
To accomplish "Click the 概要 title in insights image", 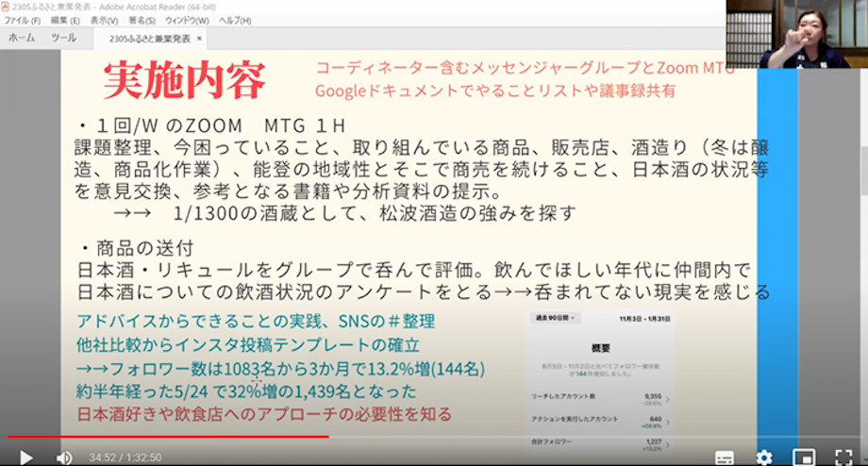I will click(601, 348).
